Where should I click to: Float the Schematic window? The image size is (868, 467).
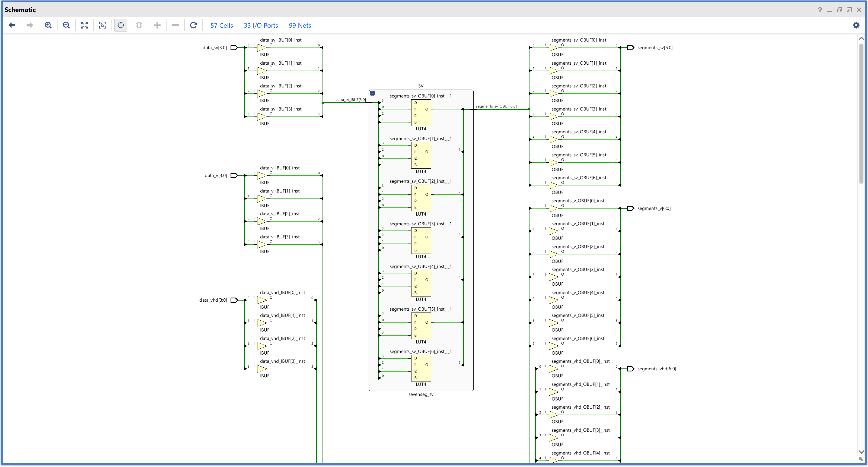coord(839,10)
